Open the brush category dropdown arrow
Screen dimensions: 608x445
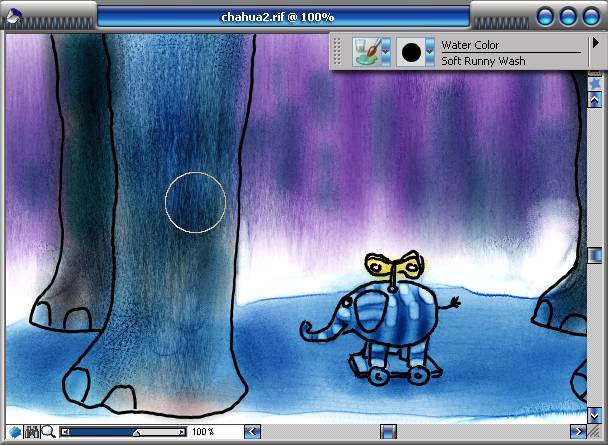(x=386, y=51)
